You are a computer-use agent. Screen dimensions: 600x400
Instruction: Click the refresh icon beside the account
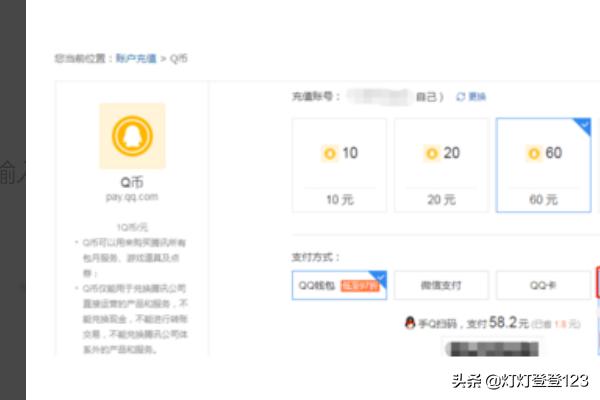click(461, 97)
